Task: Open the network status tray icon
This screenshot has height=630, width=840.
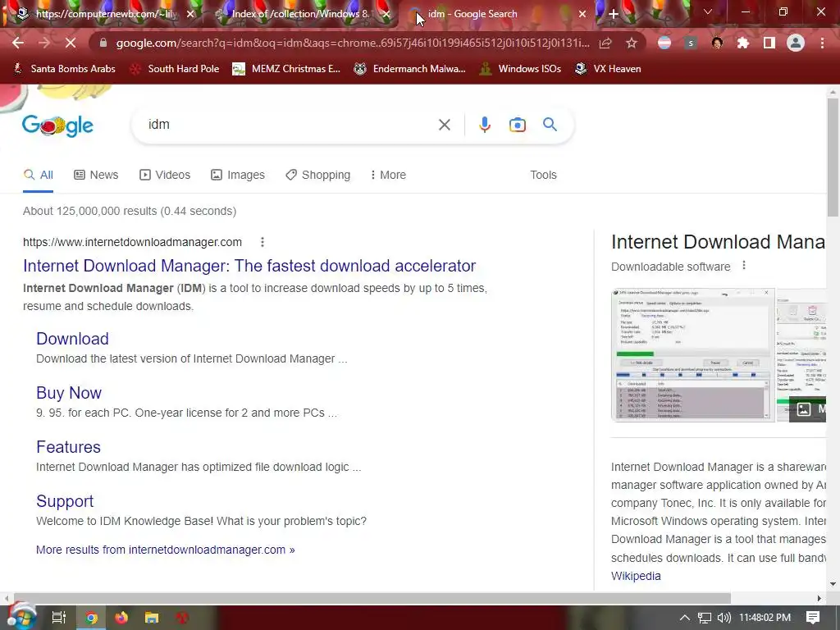Action: (x=705, y=618)
